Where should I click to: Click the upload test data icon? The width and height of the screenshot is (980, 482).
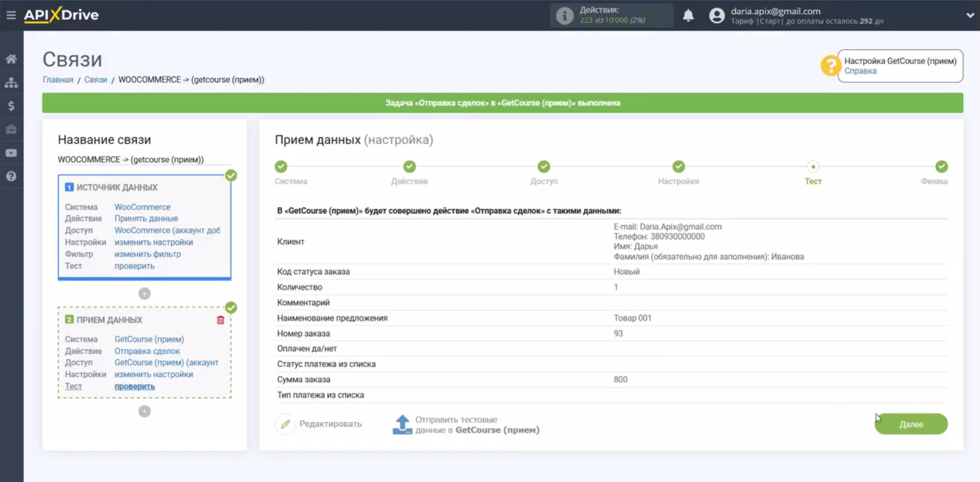tap(402, 424)
